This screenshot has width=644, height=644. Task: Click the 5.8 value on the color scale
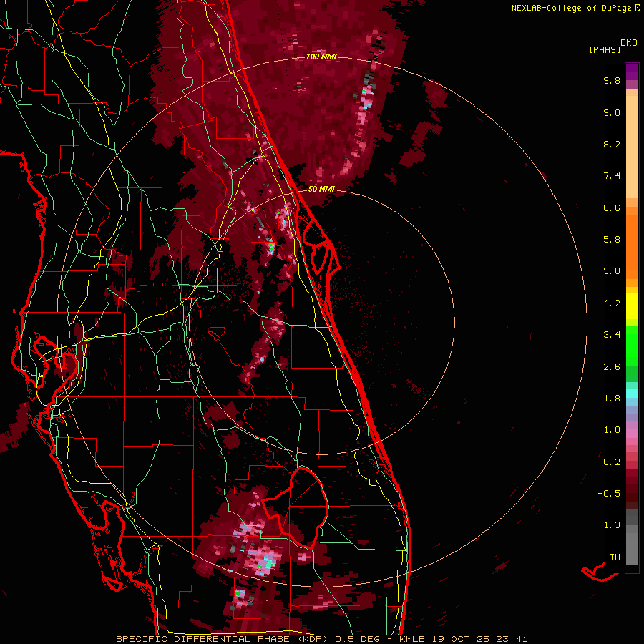pyautogui.click(x=612, y=240)
